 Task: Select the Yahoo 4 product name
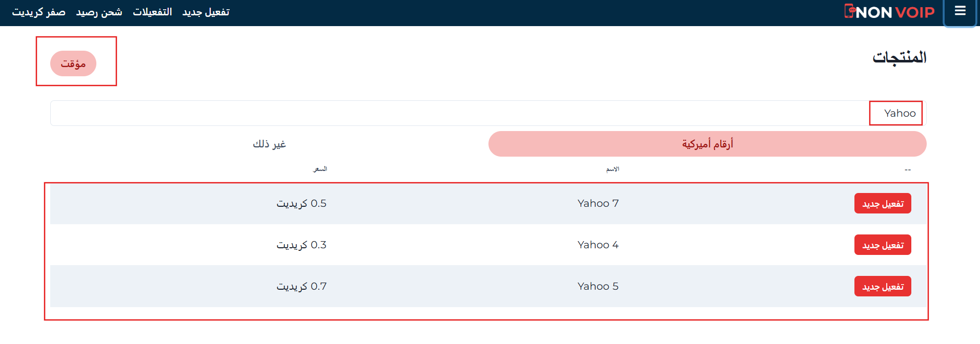pyautogui.click(x=598, y=245)
